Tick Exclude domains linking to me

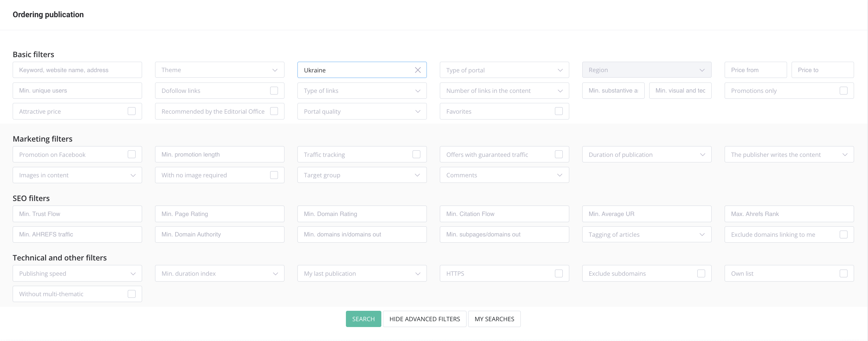[x=843, y=234]
